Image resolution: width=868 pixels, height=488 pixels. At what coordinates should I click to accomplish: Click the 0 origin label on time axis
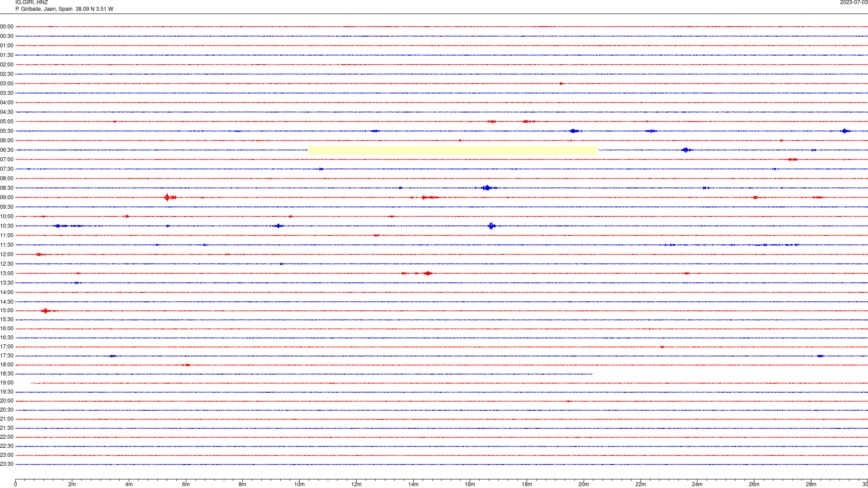pos(15,484)
